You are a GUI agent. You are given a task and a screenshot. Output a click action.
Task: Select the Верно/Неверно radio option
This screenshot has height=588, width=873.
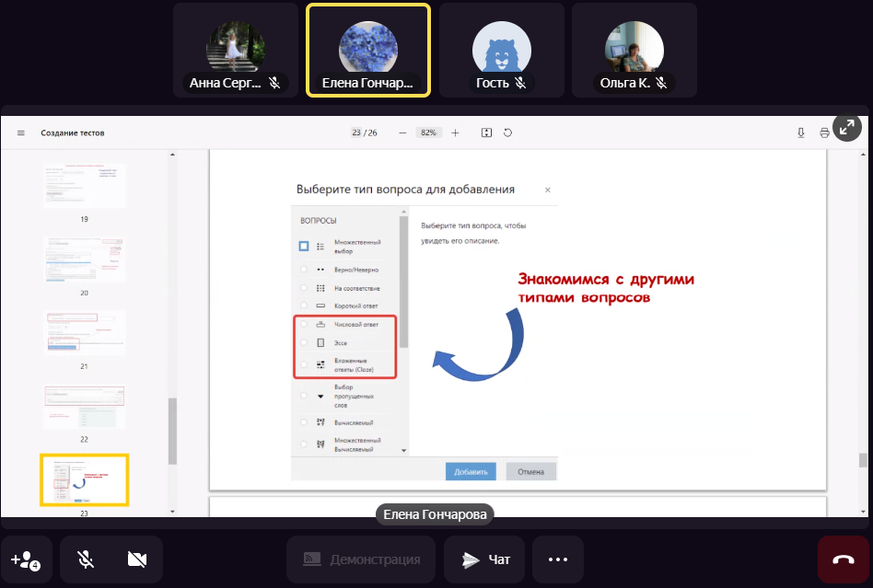304,270
